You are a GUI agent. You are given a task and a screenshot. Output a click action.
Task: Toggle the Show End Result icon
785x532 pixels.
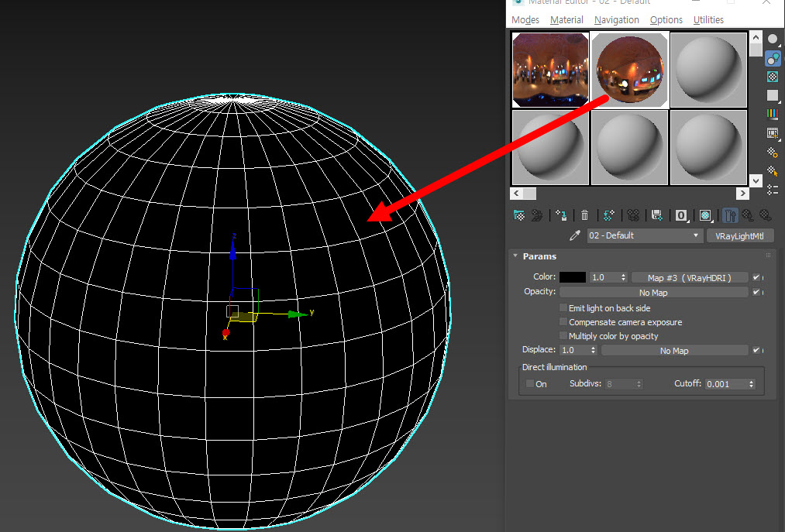[730, 215]
